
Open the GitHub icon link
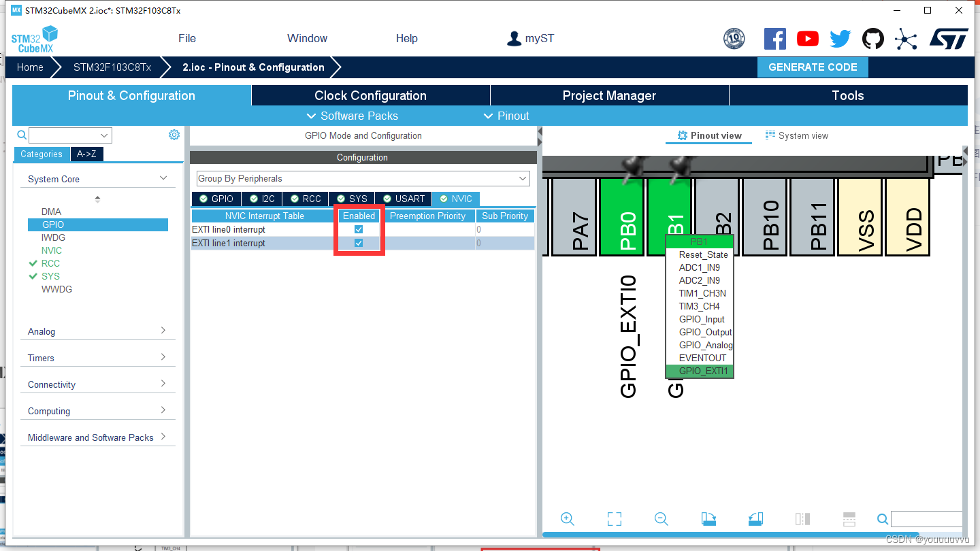pyautogui.click(x=873, y=39)
